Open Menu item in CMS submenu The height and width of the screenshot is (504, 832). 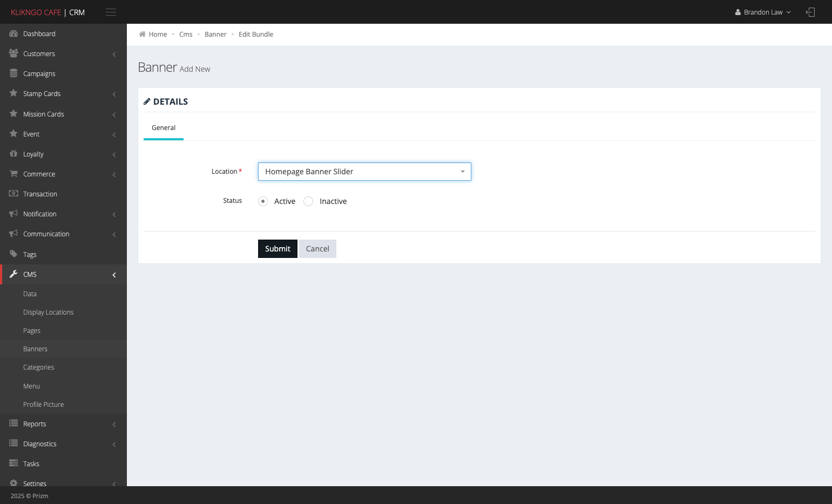(x=31, y=386)
